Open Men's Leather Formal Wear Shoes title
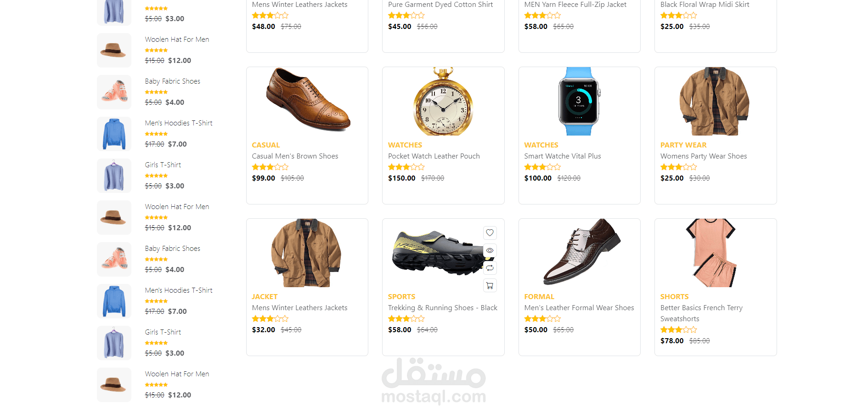 click(579, 308)
